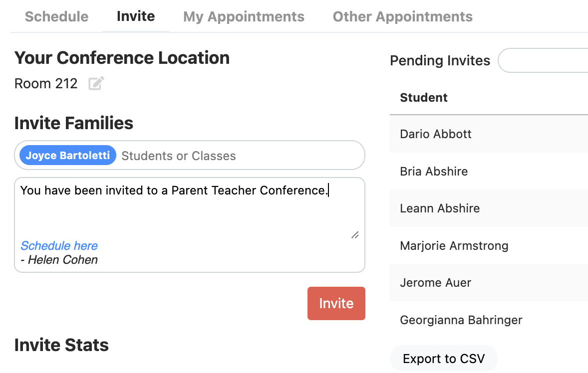Click the Student column header
The width and height of the screenshot is (588, 373).
coord(423,97)
